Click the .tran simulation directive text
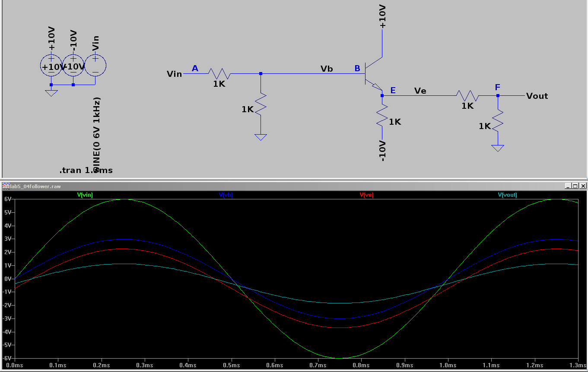588x372 pixels. point(86,170)
